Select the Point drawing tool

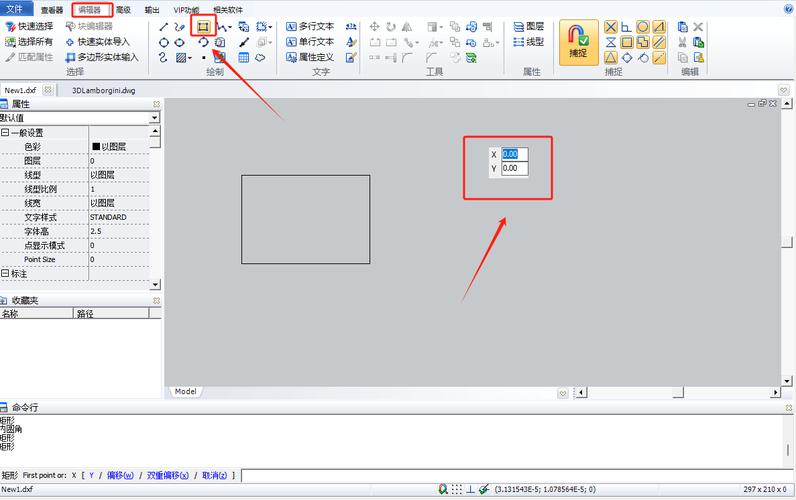pyautogui.click(x=204, y=58)
